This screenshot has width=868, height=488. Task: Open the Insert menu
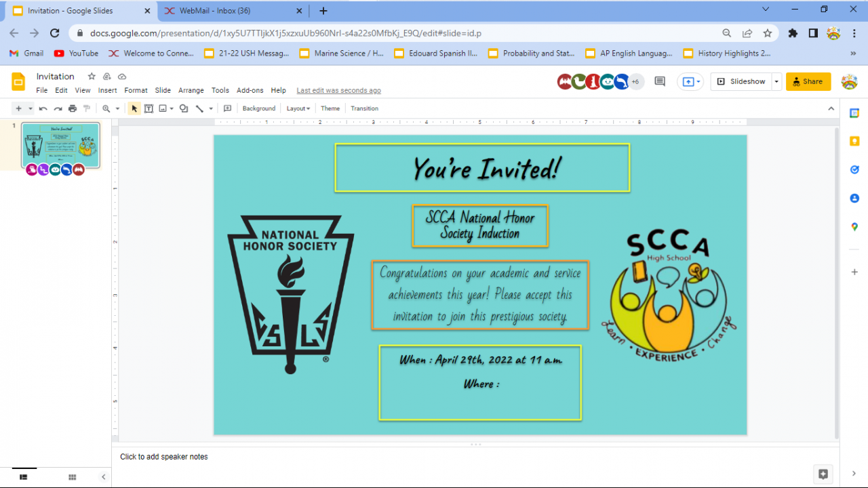108,90
